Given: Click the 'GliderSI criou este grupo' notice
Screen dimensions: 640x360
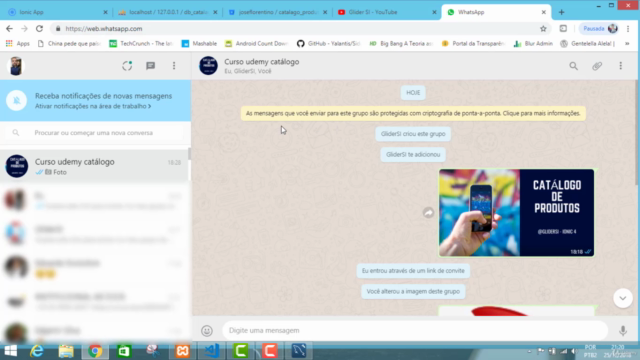Looking at the screenshot, I should point(413,134).
